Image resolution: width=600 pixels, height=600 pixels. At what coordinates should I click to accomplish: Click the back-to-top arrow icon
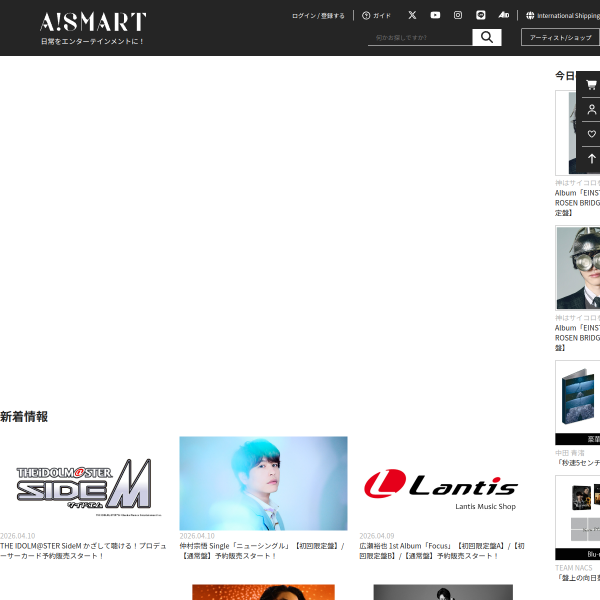coord(592,159)
